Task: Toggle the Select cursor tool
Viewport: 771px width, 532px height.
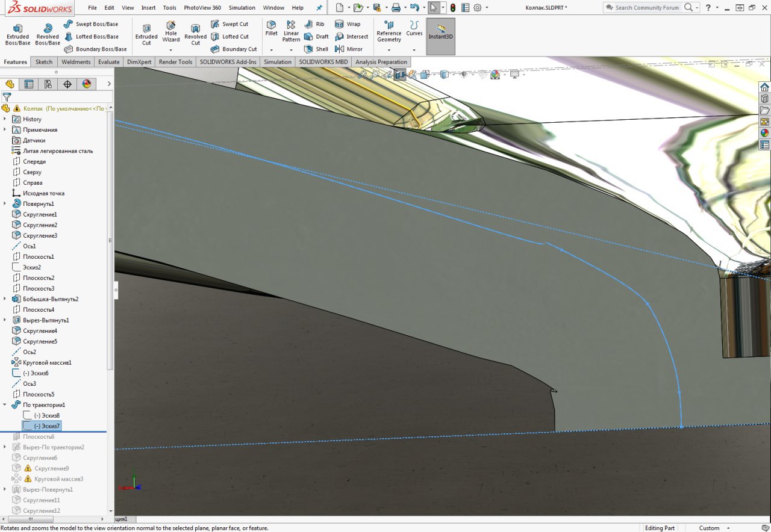Action: (433, 8)
